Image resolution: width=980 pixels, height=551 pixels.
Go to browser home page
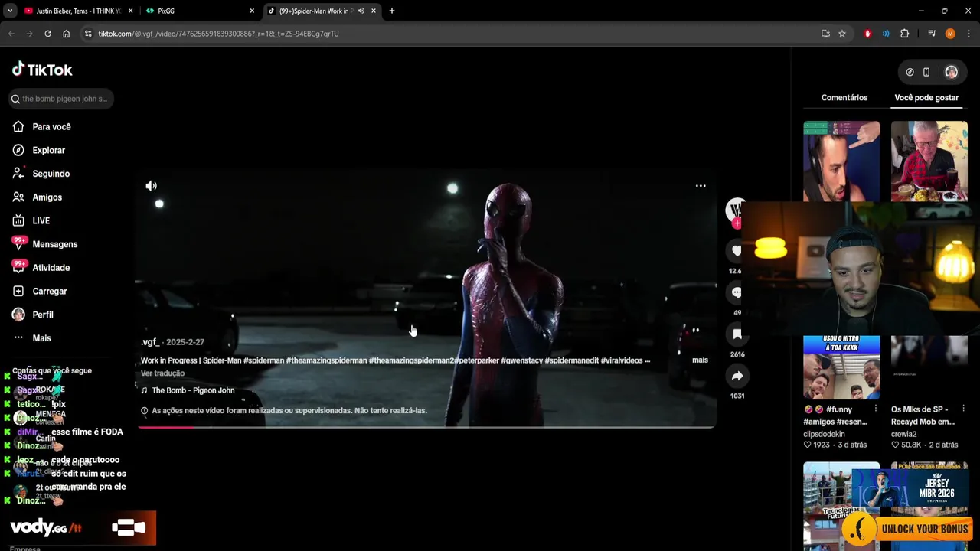(66, 34)
